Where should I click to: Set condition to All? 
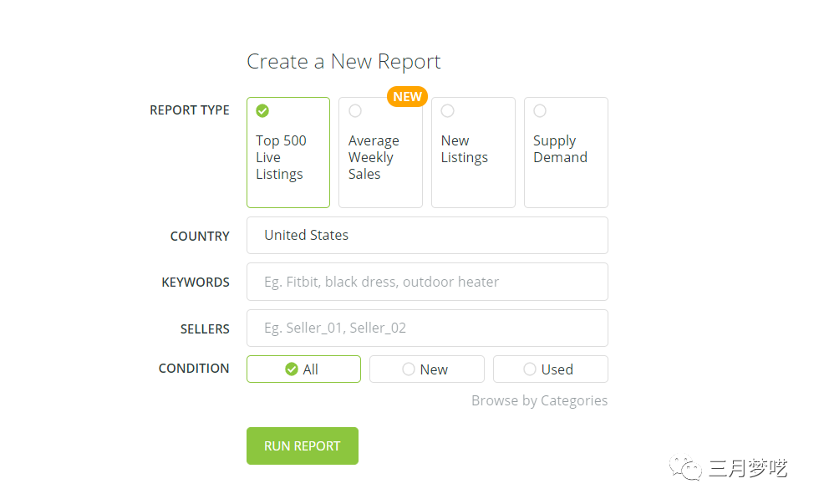coord(303,369)
